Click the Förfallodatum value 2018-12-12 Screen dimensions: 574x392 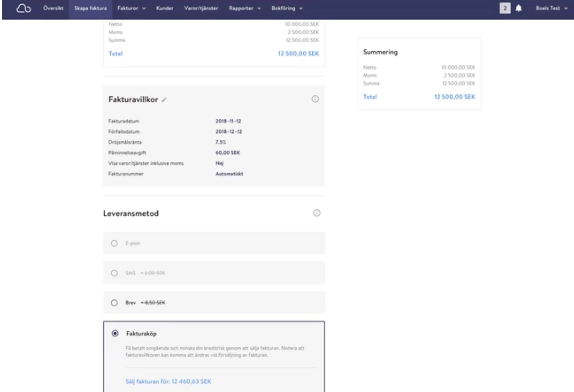click(229, 132)
